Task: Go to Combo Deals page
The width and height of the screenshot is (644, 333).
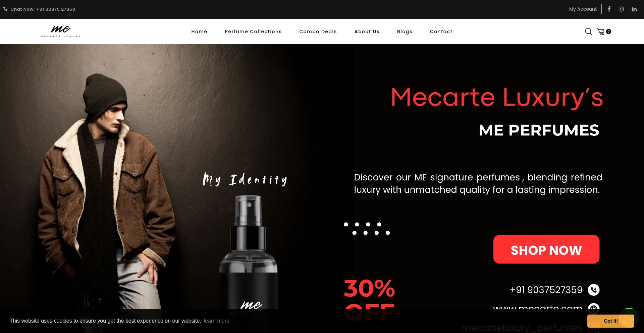Action: click(318, 32)
